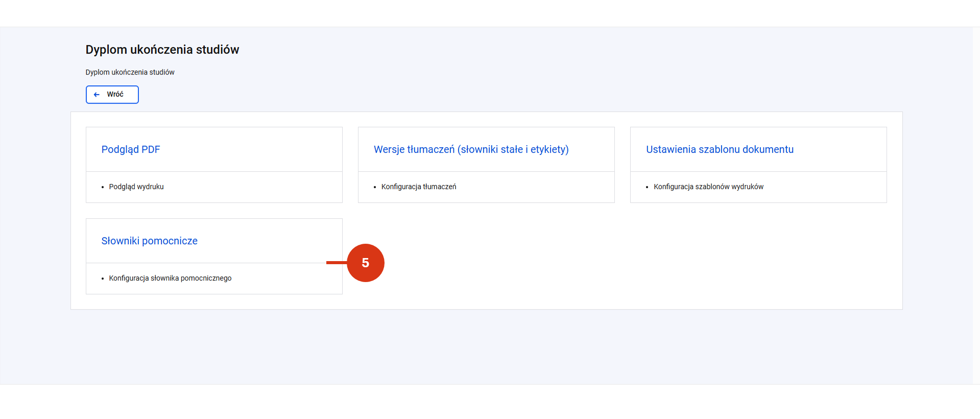This screenshot has height=419, width=980.
Task: Open Ustawienia szablonu dokumentu
Action: [720, 149]
